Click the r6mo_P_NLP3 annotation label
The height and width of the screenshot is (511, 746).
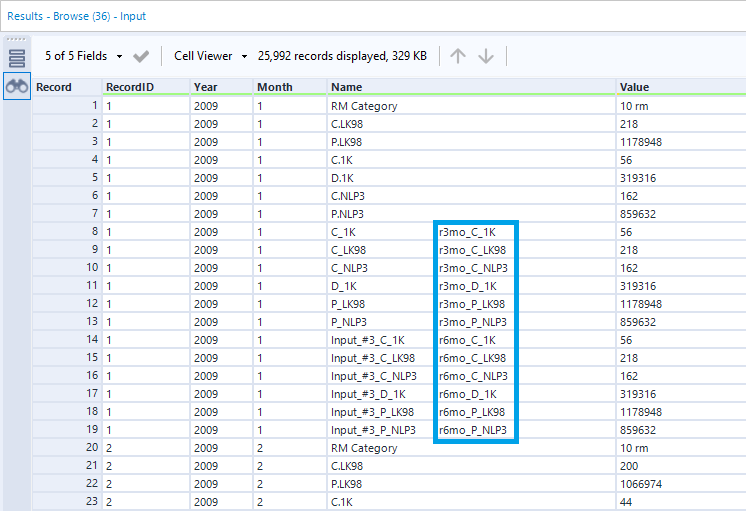point(473,430)
